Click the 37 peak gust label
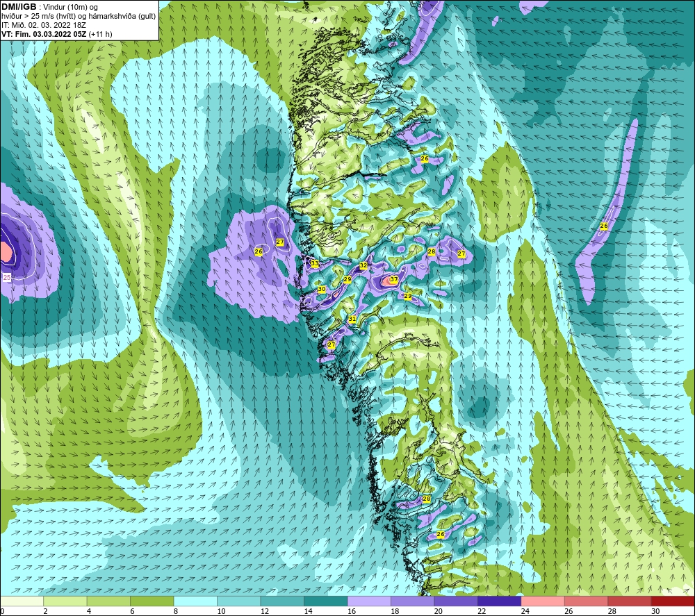695x616 pixels. tap(393, 279)
